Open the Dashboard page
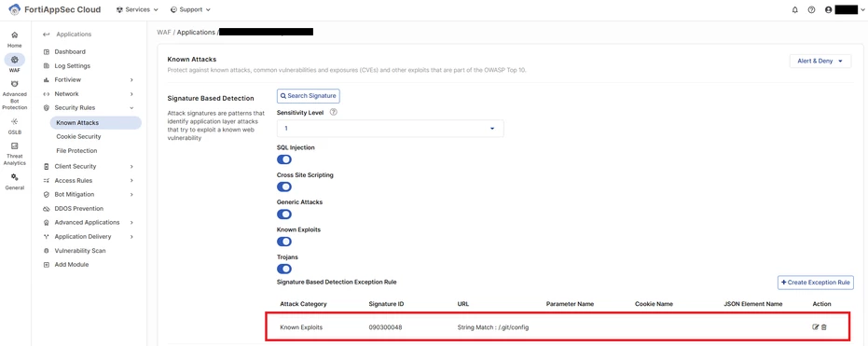The height and width of the screenshot is (346, 868). point(70,51)
